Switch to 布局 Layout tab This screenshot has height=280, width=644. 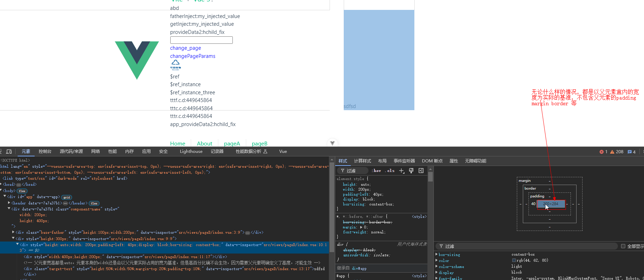pyautogui.click(x=382, y=161)
